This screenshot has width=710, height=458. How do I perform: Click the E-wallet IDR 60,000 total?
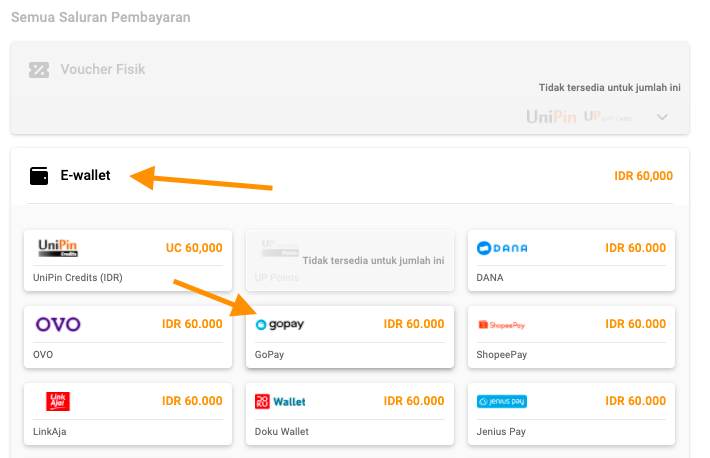coord(643,176)
